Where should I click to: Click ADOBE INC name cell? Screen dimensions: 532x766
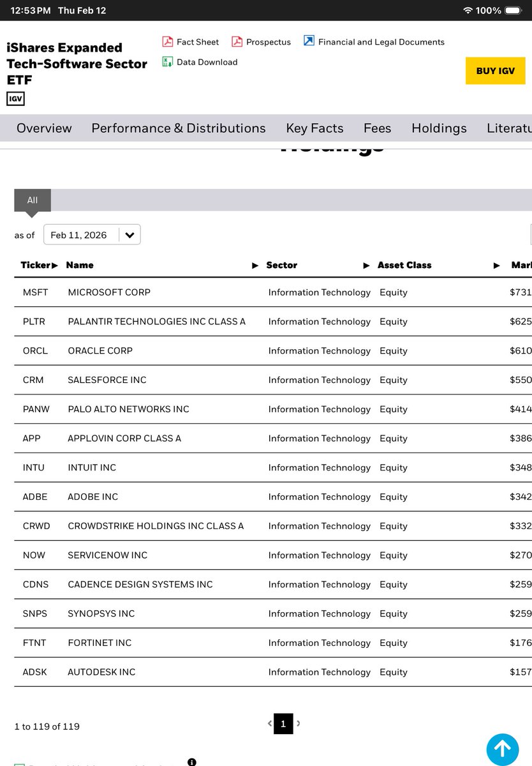[x=93, y=497]
